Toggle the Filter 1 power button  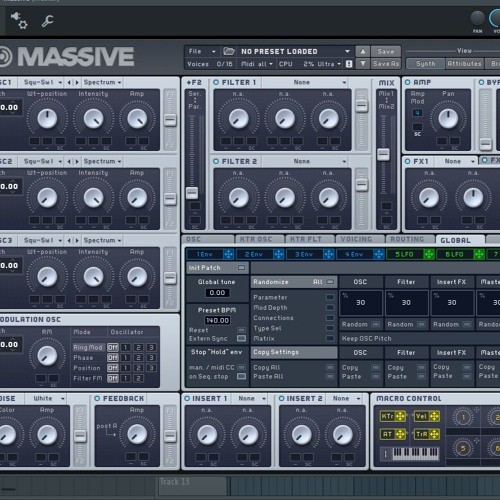[216, 82]
